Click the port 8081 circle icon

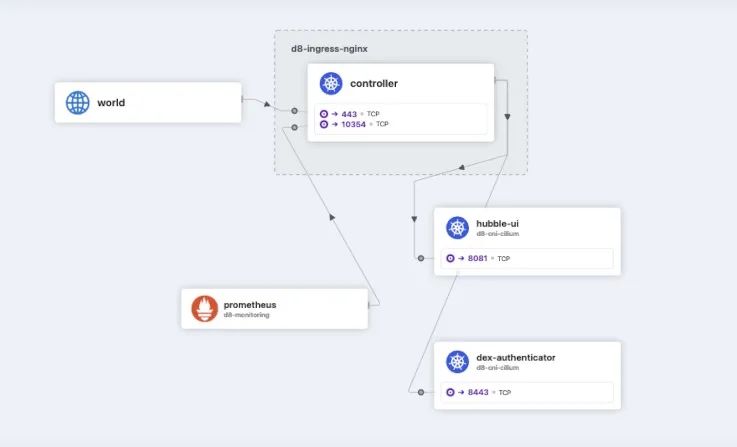pyautogui.click(x=450, y=258)
